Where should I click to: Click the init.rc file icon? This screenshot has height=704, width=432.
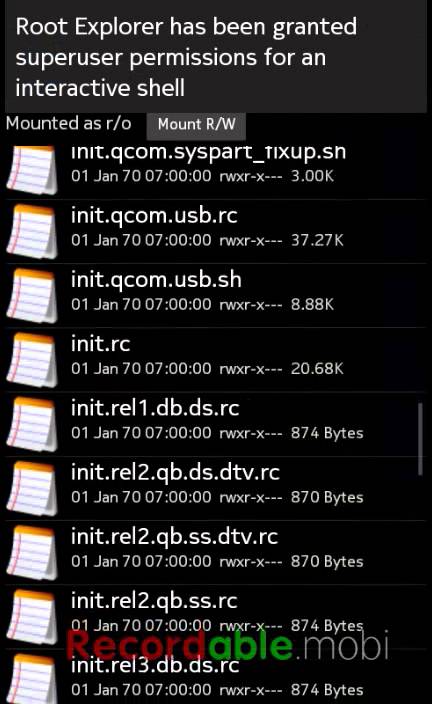32,360
